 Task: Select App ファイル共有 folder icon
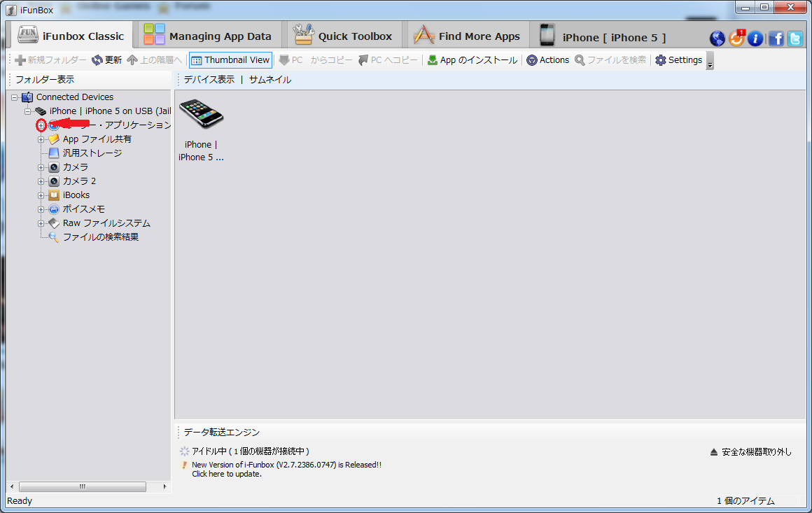[54, 139]
